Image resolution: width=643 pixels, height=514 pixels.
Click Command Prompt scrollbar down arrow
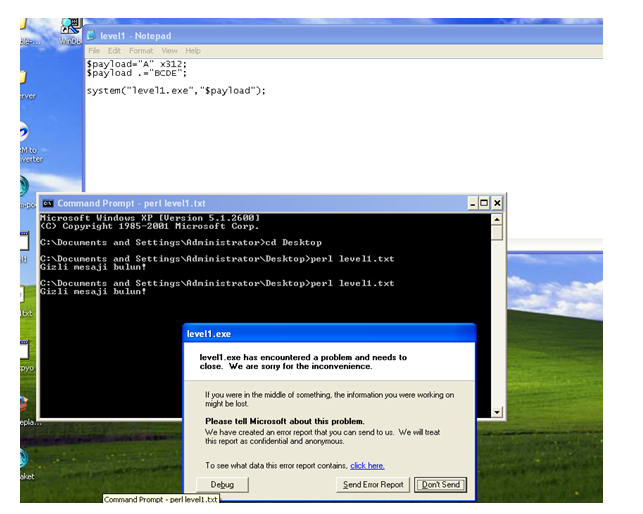[x=497, y=412]
